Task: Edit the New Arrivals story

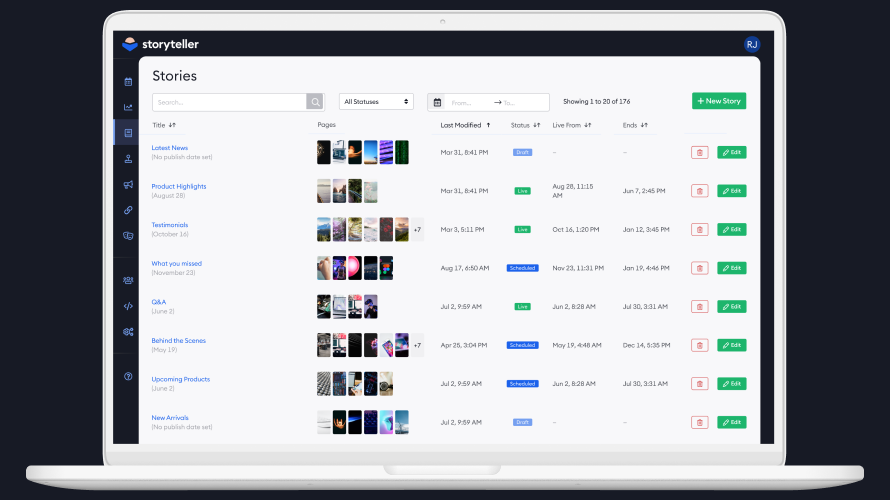Action: (x=732, y=422)
